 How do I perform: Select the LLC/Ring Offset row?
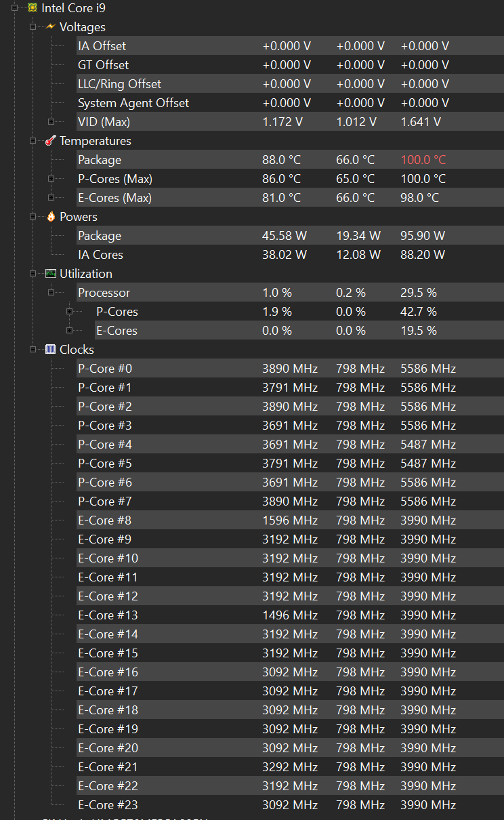point(289,84)
